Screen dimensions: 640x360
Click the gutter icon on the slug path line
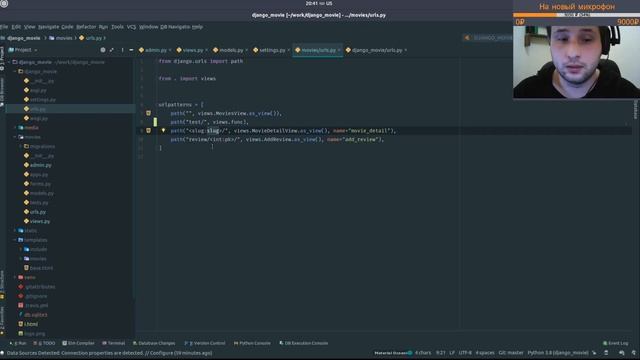[x=149, y=131]
